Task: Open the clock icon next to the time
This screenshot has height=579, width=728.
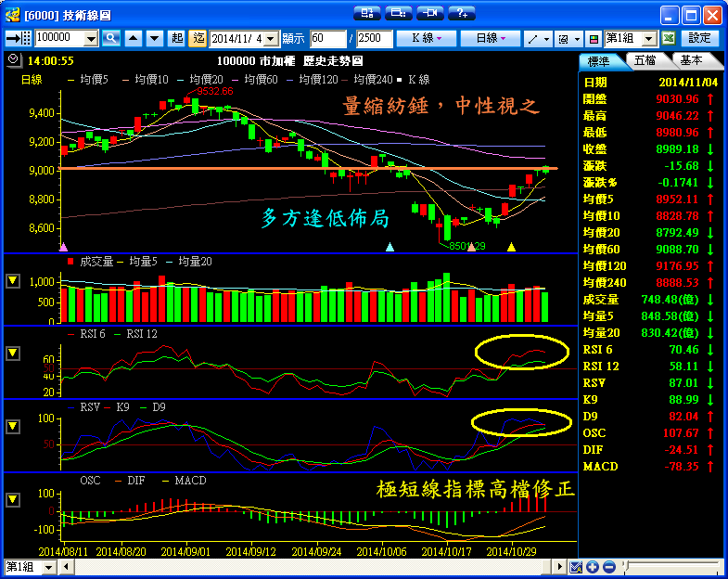Action: (12, 59)
